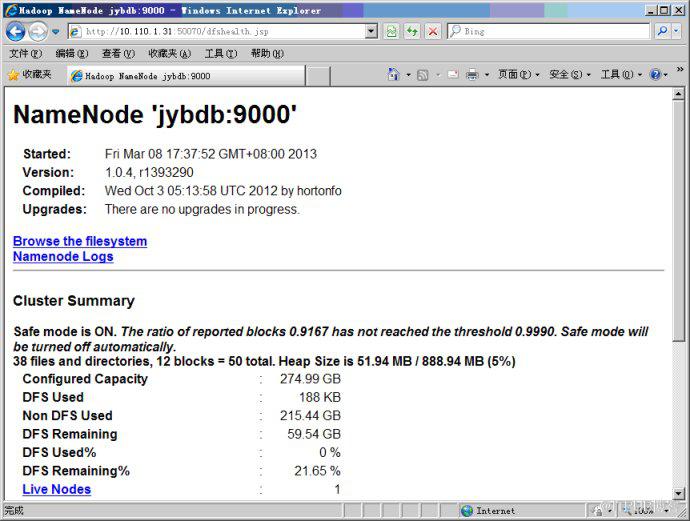Click the version value 1.0.4, r1393290

click(x=149, y=172)
